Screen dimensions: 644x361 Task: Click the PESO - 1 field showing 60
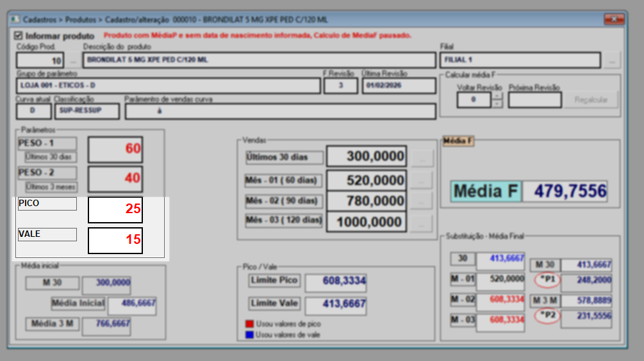pos(115,149)
